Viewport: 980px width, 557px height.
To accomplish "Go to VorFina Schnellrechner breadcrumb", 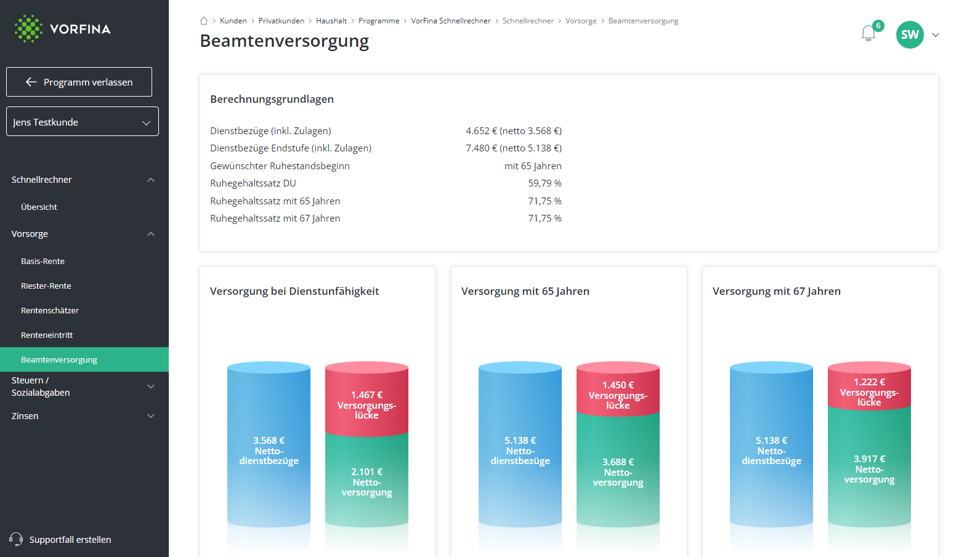I will pyautogui.click(x=451, y=21).
